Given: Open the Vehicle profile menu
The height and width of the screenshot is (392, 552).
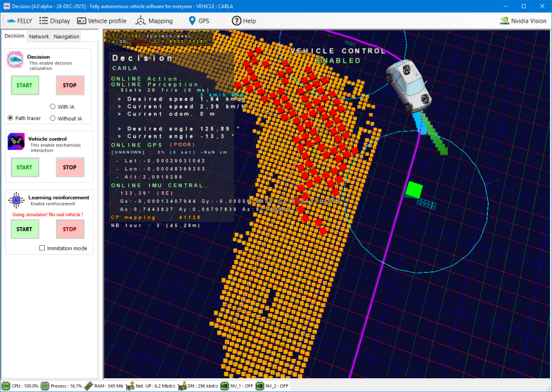Looking at the screenshot, I should [101, 21].
